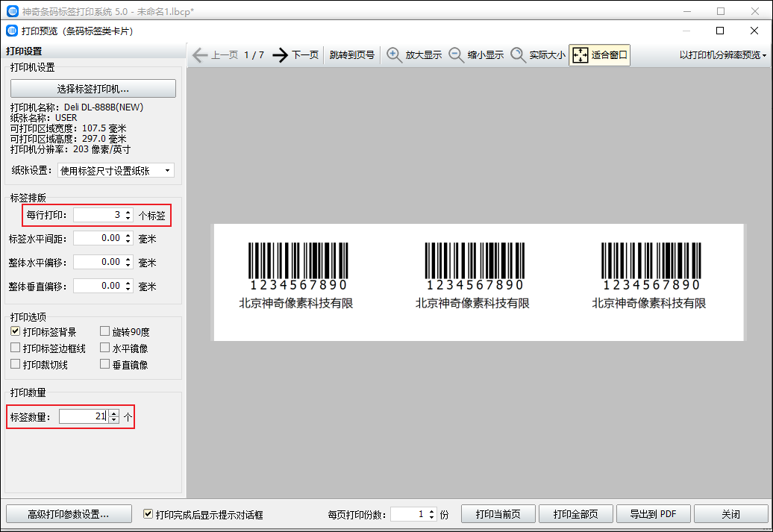Toggle print label border lines checkbox
The image size is (773, 532).
[15, 348]
